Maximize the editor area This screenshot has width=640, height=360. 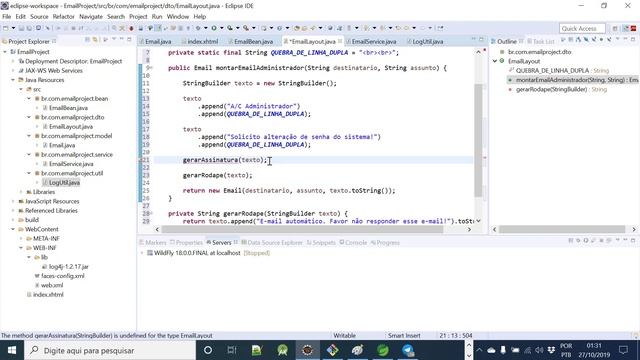pos(482,40)
